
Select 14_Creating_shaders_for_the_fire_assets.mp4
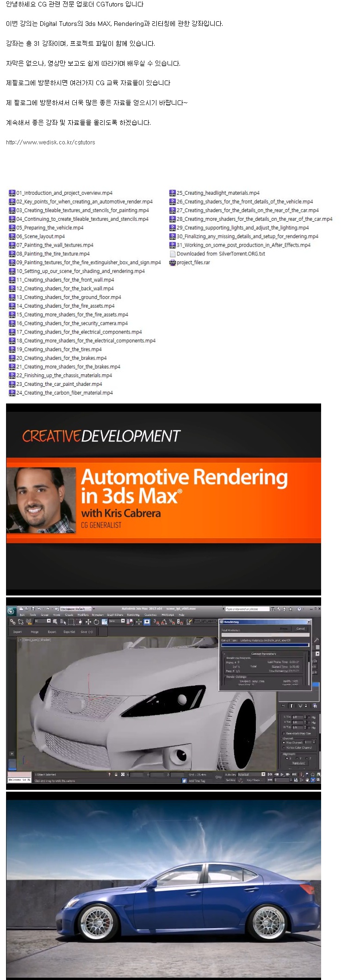point(66,306)
